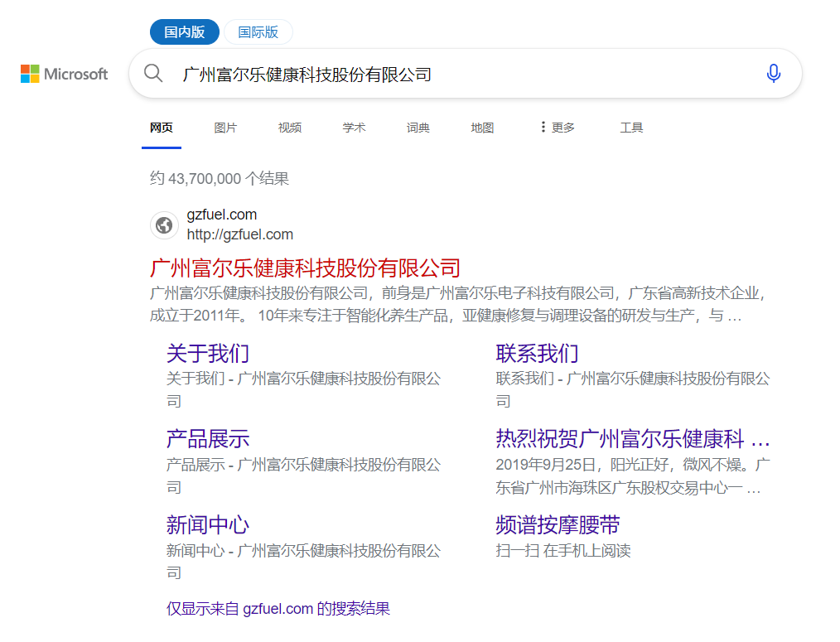
Task: Click the 约 43,700,000 个结果 count text
Action: pos(220,178)
